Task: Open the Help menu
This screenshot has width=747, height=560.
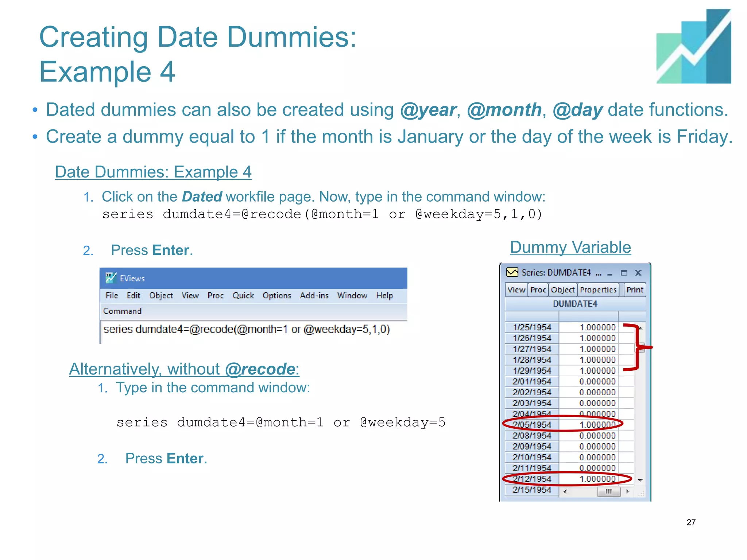Action: [x=384, y=295]
